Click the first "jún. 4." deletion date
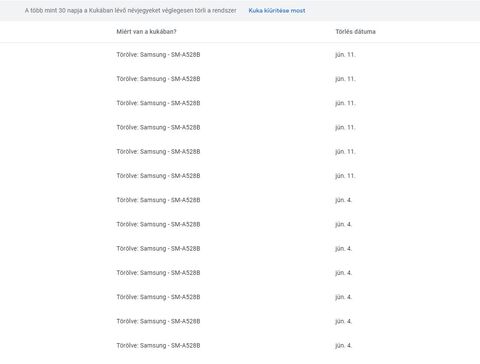The image size is (480, 364). (343, 200)
